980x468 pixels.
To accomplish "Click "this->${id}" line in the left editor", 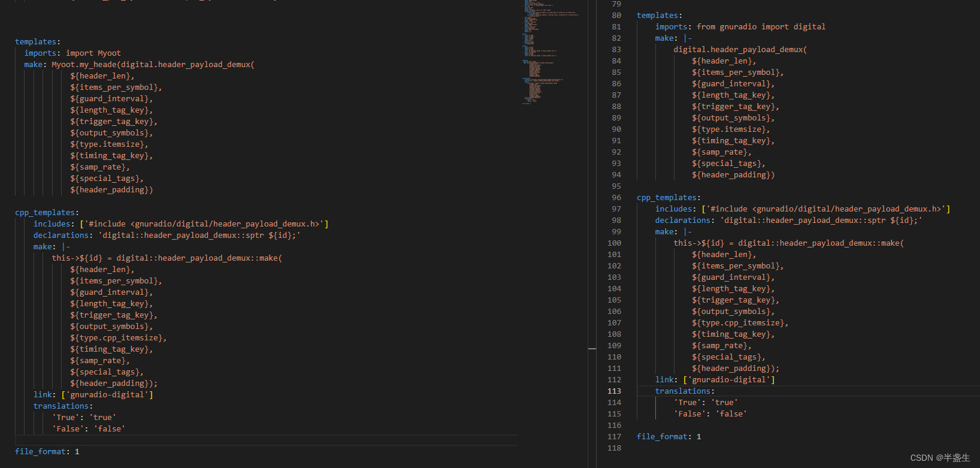I will tap(167, 258).
